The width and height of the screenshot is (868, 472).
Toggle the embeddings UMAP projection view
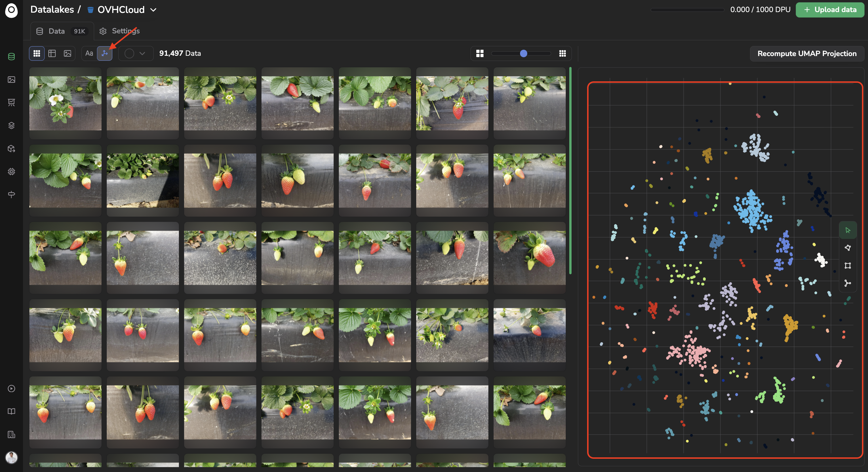click(104, 53)
